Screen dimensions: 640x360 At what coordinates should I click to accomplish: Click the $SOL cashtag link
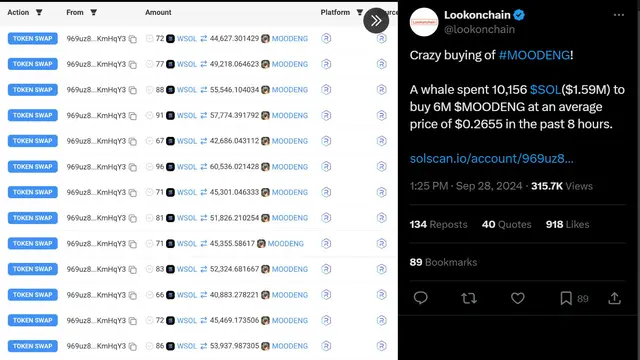pyautogui.click(x=545, y=89)
